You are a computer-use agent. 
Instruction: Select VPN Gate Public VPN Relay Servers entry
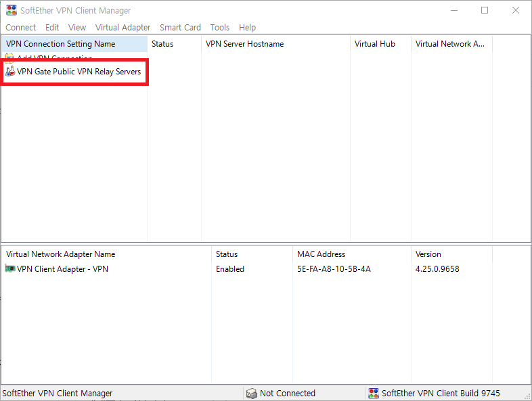click(79, 72)
